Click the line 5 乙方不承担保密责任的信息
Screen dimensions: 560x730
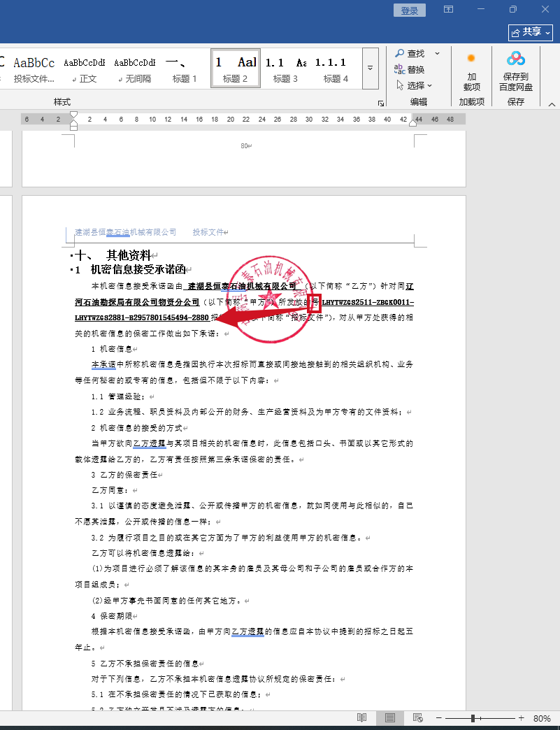click(x=145, y=664)
